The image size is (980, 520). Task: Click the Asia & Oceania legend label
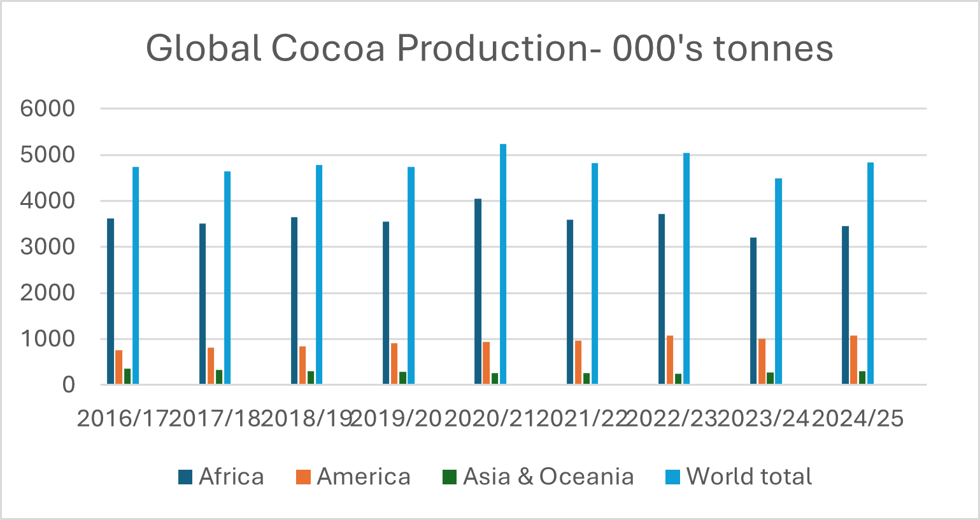[x=548, y=476]
